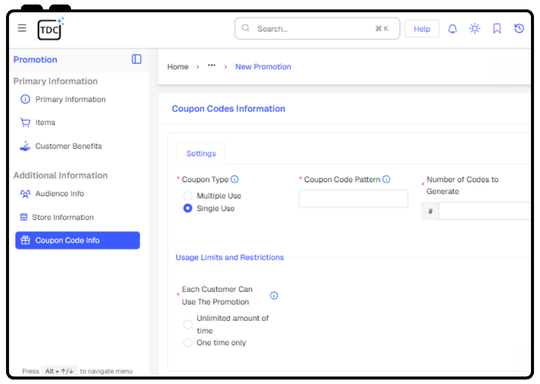540x384 pixels.
Task: Click the Primary Information group header
Action: [55, 81]
